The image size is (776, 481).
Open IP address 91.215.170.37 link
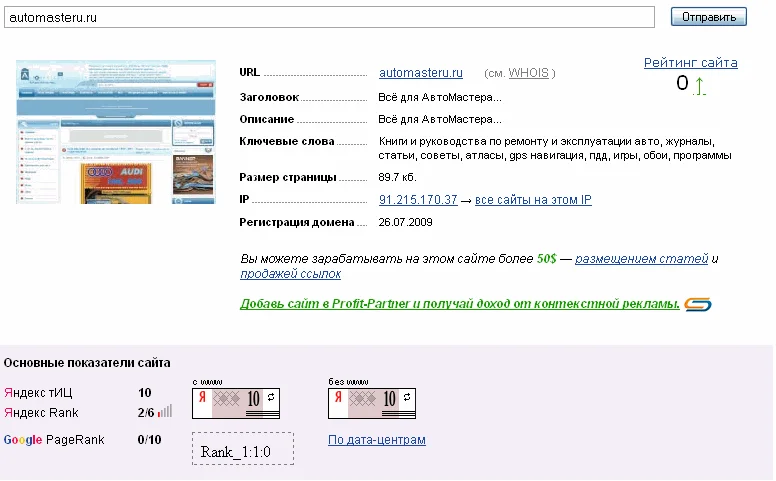(418, 200)
